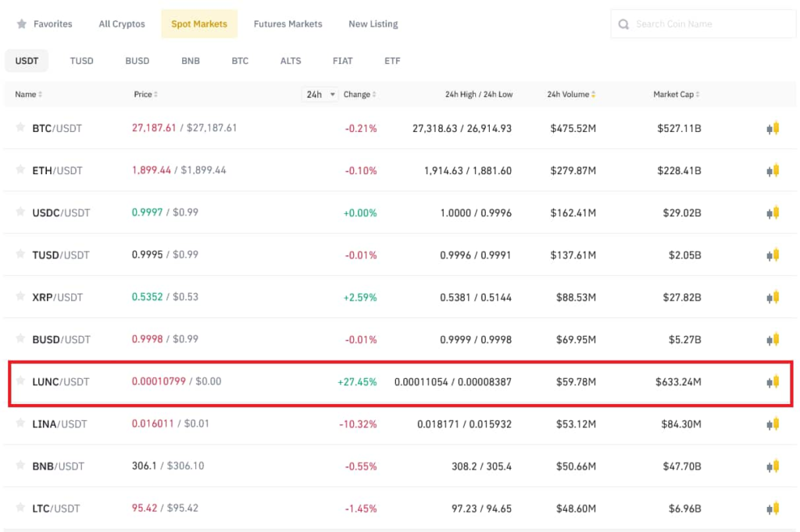Open trade chart icon for ETH/USDT
The width and height of the screenshot is (800, 532).
tap(773, 170)
